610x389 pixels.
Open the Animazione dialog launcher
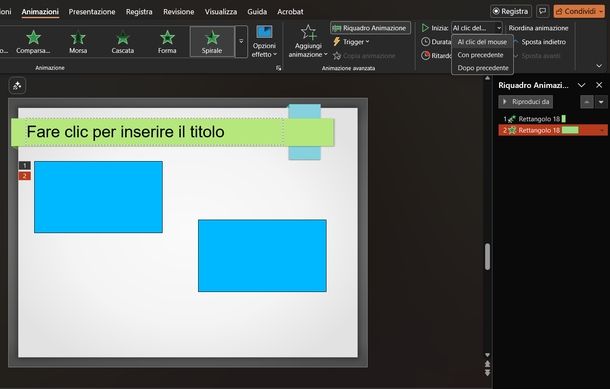click(279, 68)
